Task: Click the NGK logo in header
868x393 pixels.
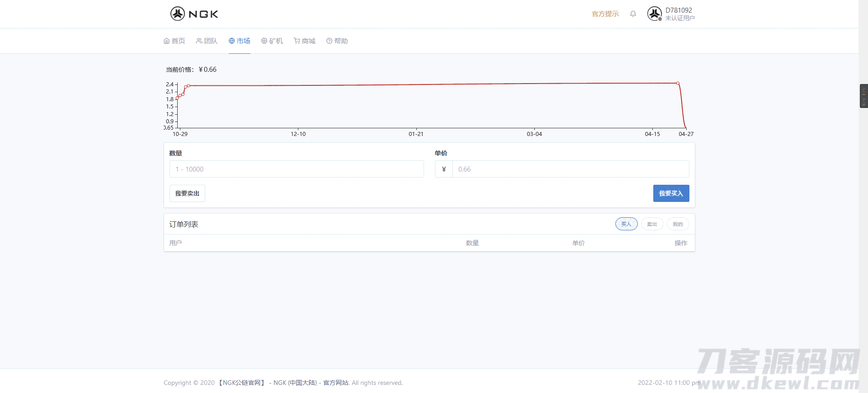Action: tap(194, 14)
